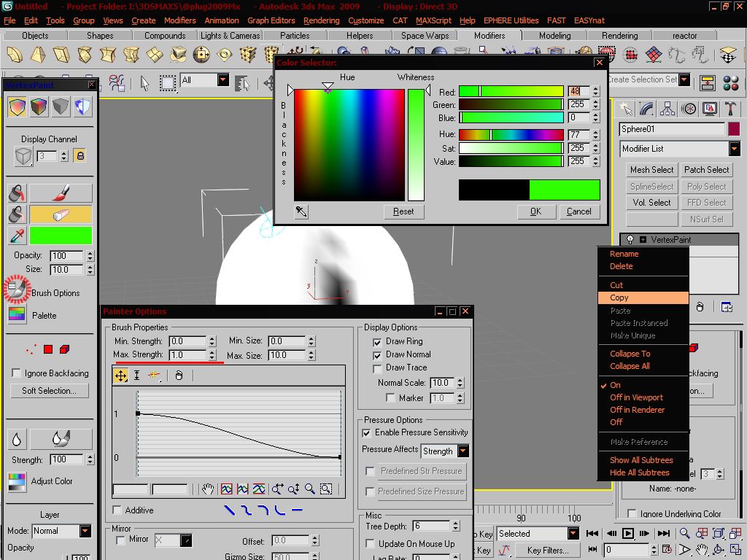
Task: Click the green paint color swatch
Action: (x=61, y=236)
